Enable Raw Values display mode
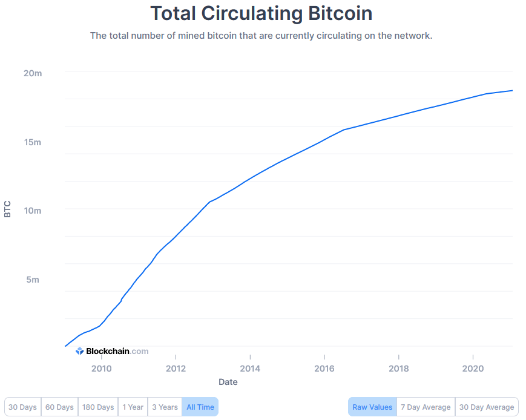The image size is (526, 420). 372,407
